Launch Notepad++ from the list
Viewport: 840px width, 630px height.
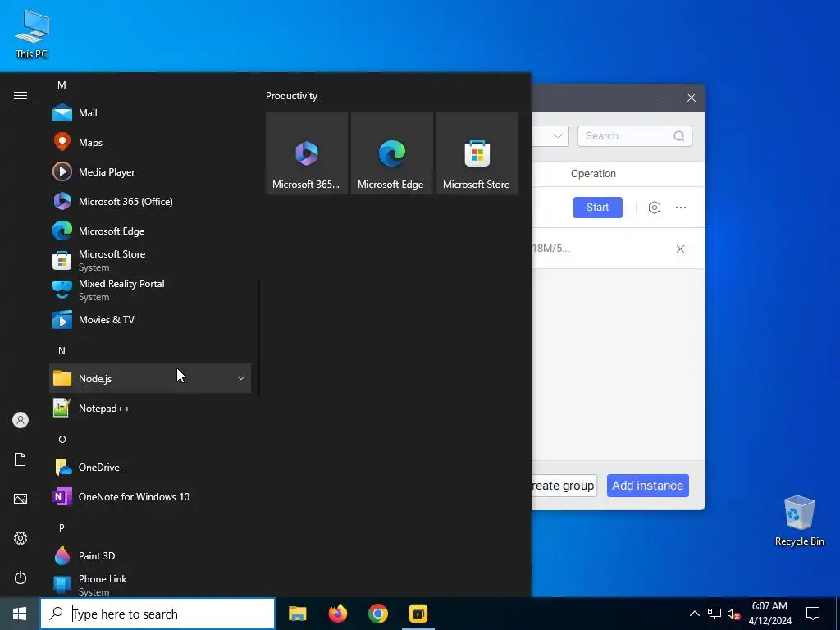click(150, 409)
